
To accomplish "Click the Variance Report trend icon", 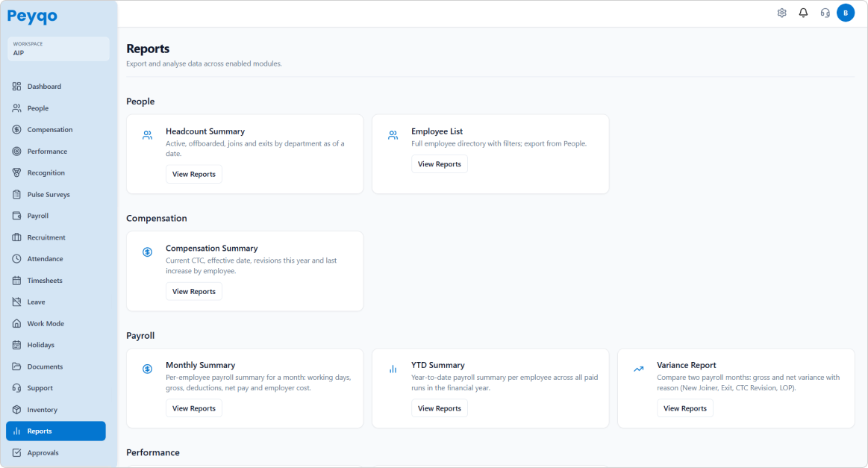I will point(639,369).
